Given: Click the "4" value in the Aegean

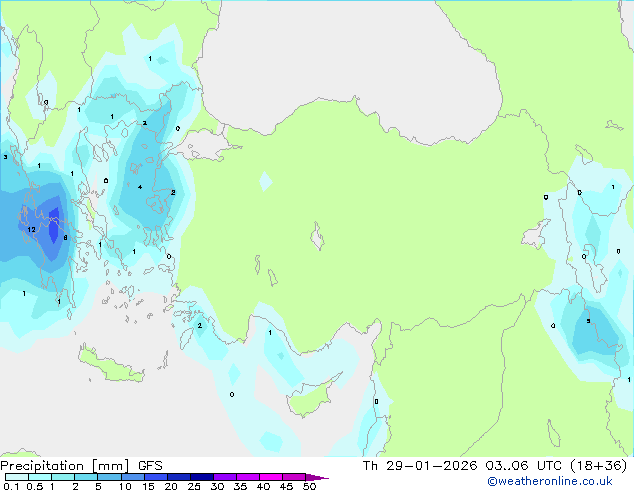Looking at the screenshot, I should point(140,187).
